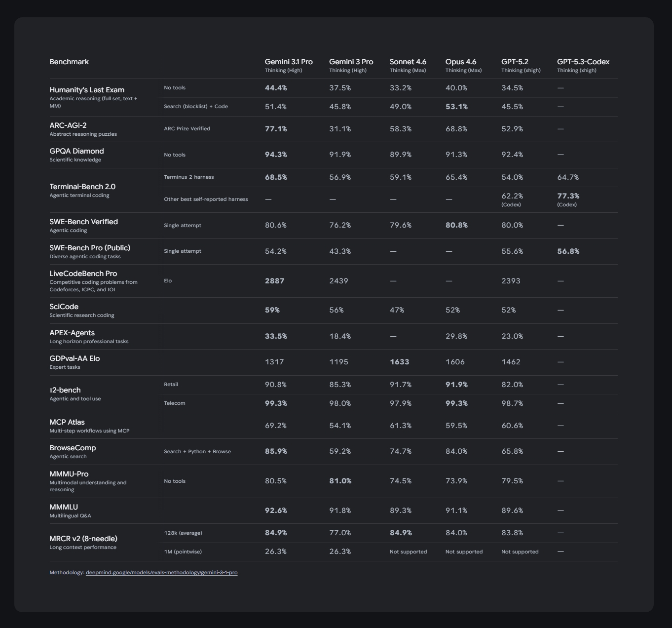Screen dimensions: 672x628
Task: Select the "ARC Prize Verified" condition label
Action: [187, 129]
